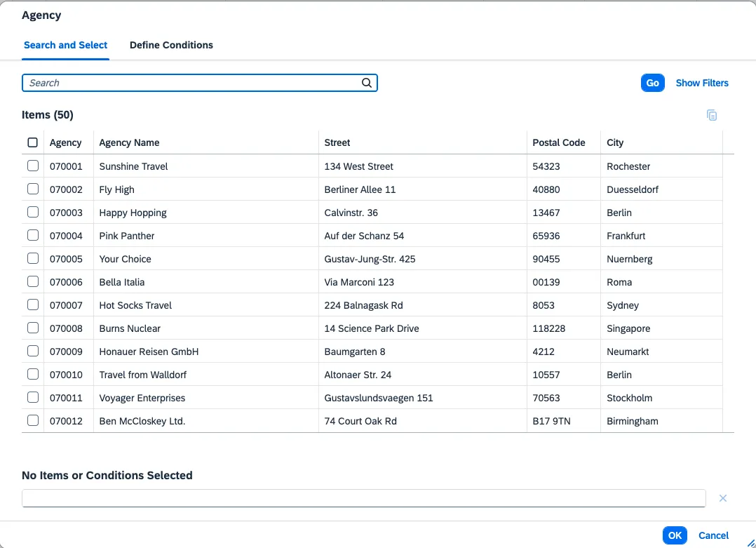Tick the checkbox for Burns Nuclear agency
This screenshot has height=548, width=756.
click(x=33, y=328)
